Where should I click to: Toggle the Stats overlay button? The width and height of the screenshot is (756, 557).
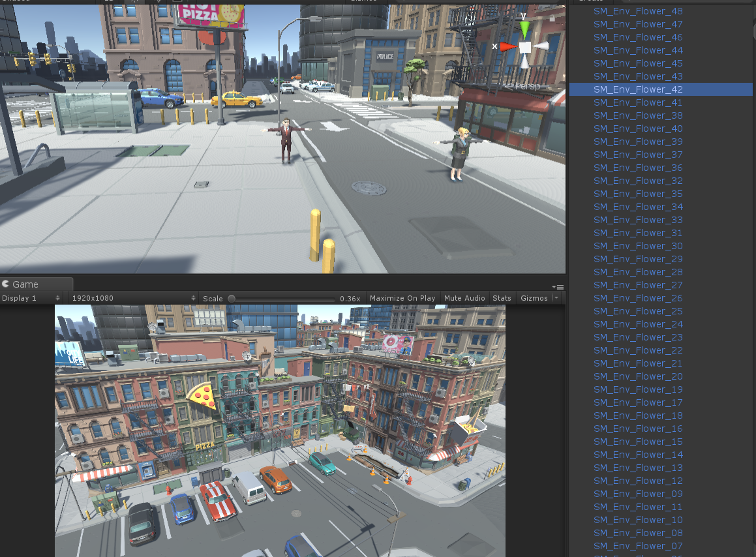pos(502,298)
